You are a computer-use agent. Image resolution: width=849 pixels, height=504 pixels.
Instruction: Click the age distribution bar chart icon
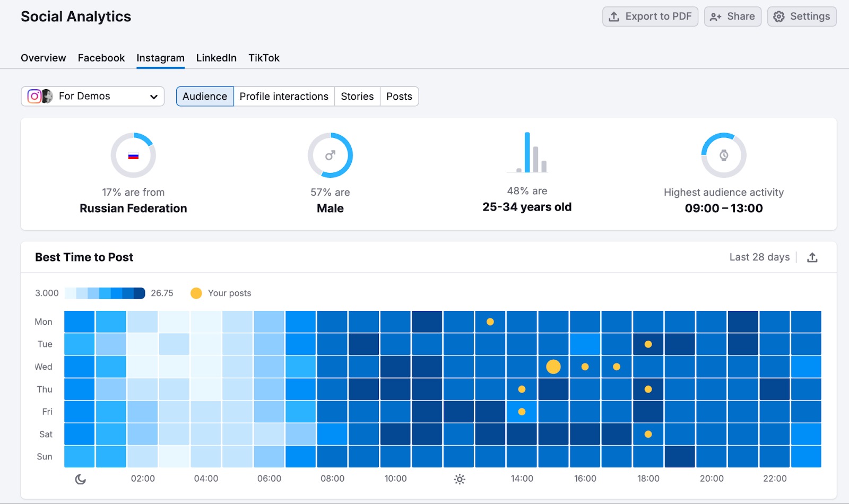[527, 153]
